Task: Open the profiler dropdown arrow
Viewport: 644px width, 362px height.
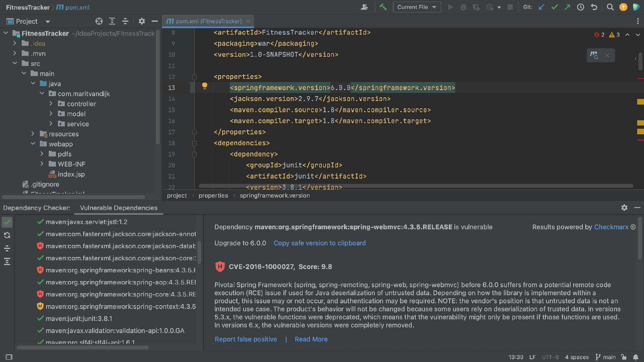Action: 499,7
